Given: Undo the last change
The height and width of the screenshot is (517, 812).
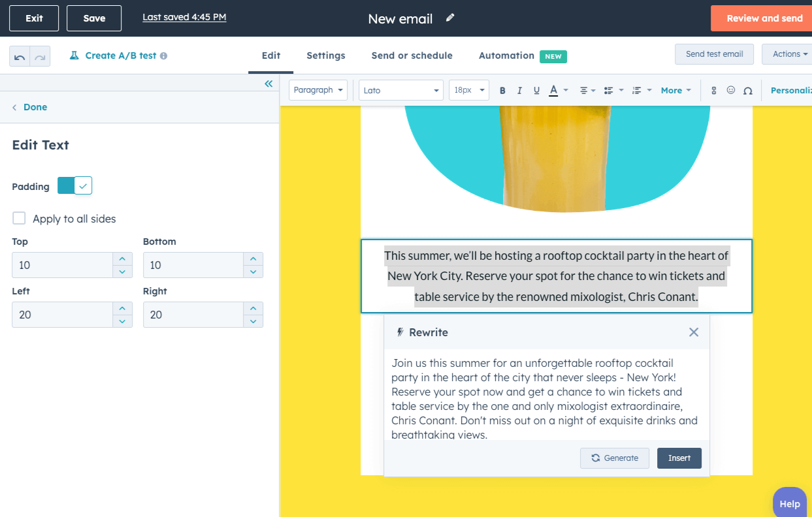Looking at the screenshot, I should point(20,57).
